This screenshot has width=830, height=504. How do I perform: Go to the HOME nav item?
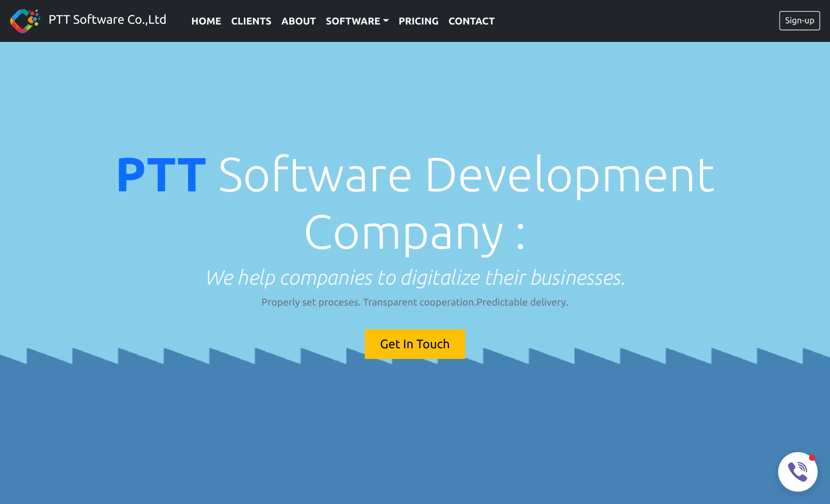(206, 21)
